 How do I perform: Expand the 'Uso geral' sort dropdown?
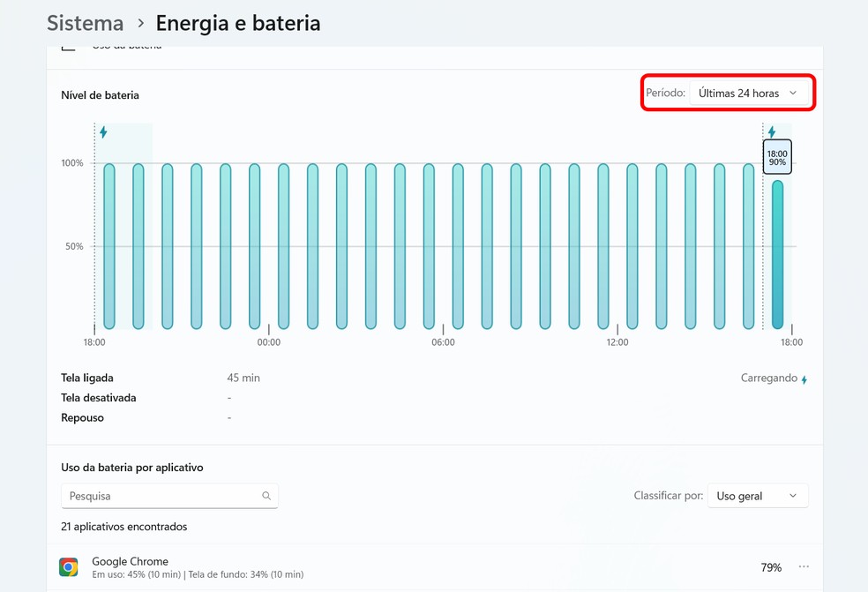757,496
